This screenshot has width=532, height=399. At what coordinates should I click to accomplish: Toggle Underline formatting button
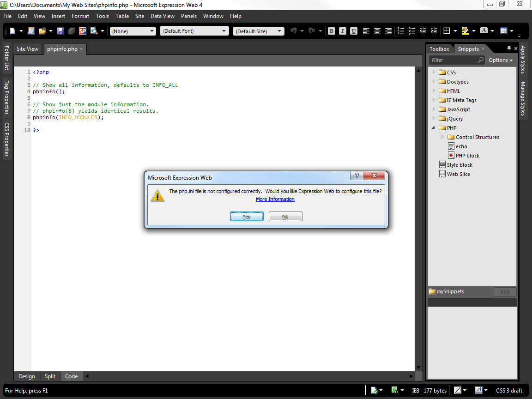(354, 31)
